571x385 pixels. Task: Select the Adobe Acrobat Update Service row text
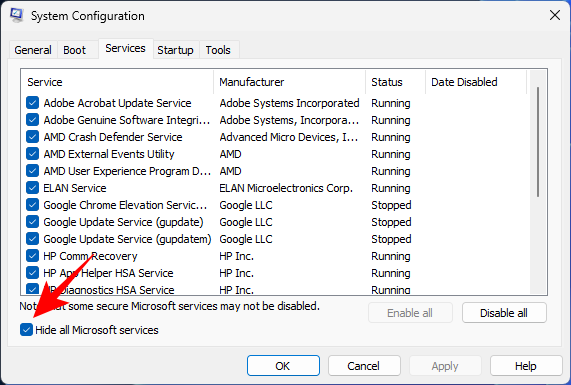point(117,103)
